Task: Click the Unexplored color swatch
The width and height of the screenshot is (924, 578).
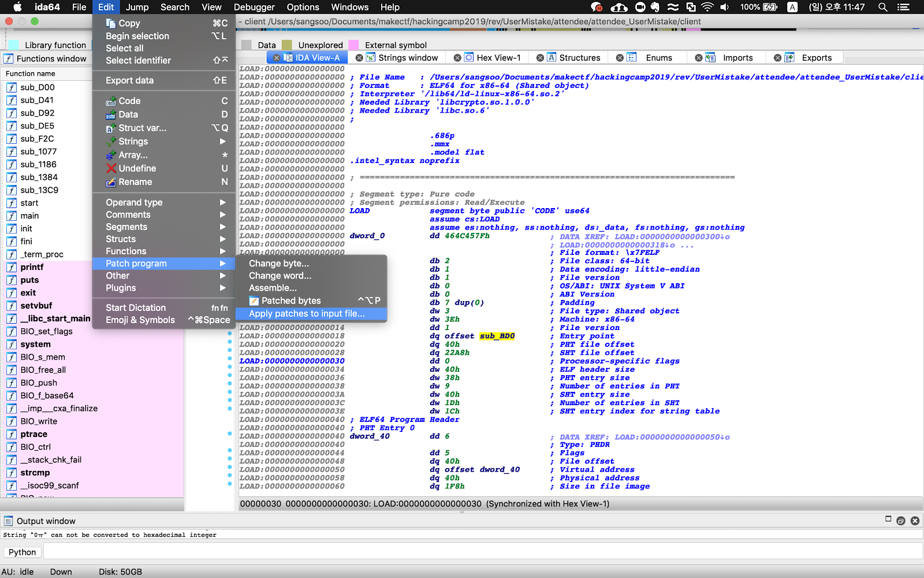Action: (x=286, y=45)
